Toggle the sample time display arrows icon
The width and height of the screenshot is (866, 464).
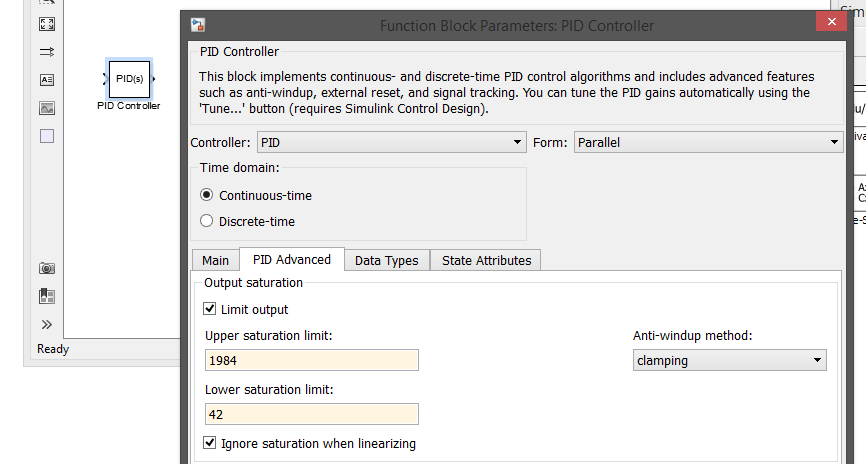click(46, 51)
